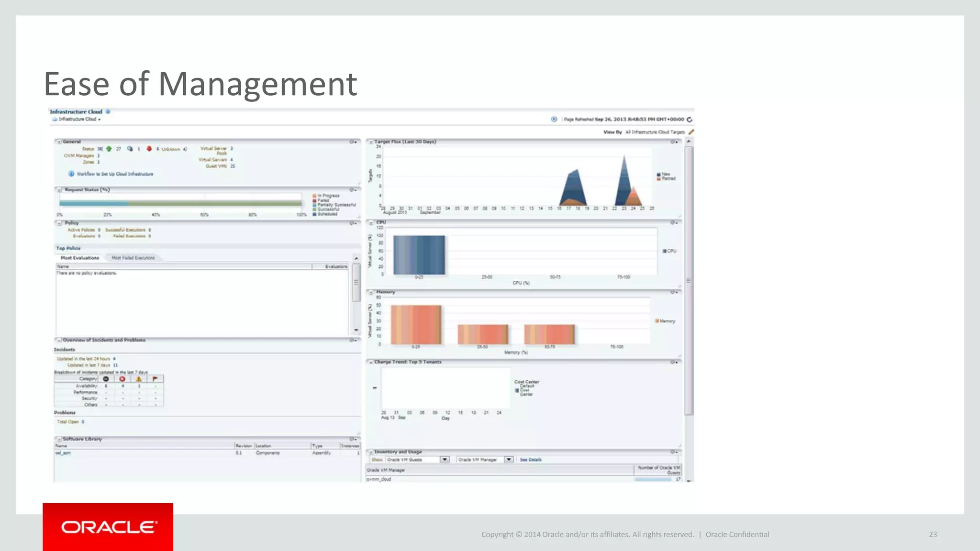
Task: Collapse the Memory chart panel
Action: (x=370, y=292)
